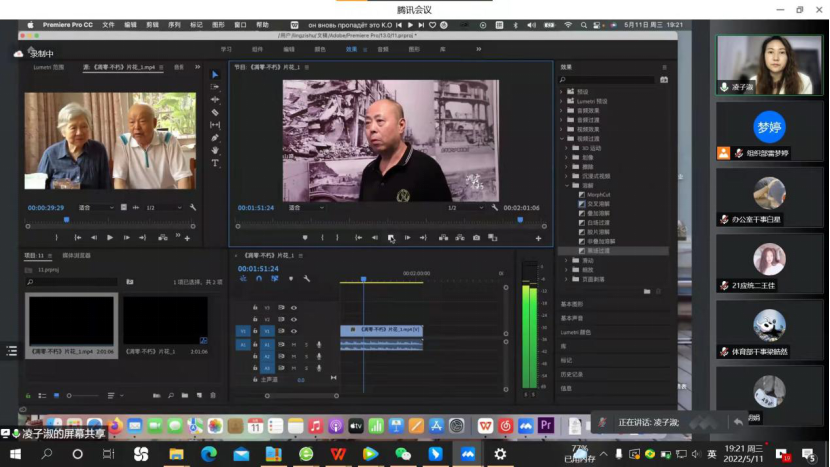Open the 基本声音 panel
Viewport: 830px width, 467px height.
pyautogui.click(x=572, y=318)
